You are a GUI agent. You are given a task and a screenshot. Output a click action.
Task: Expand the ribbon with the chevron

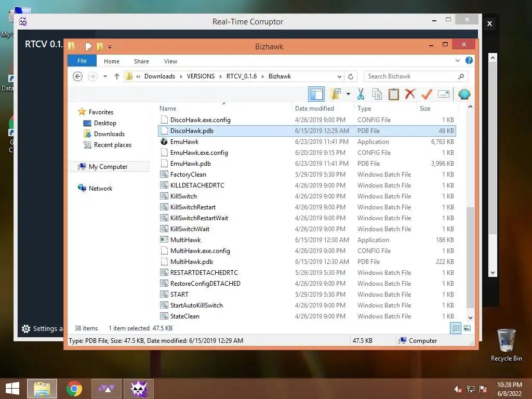click(x=457, y=61)
